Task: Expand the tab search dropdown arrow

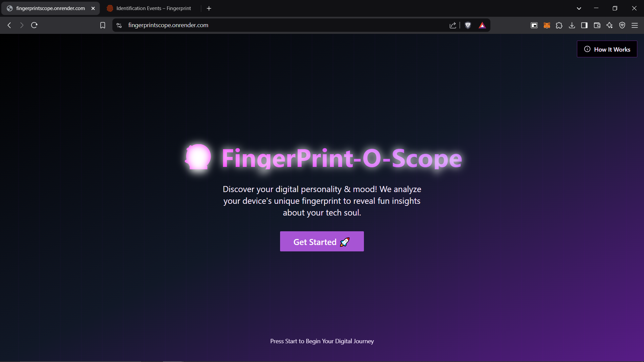Action: (x=579, y=8)
